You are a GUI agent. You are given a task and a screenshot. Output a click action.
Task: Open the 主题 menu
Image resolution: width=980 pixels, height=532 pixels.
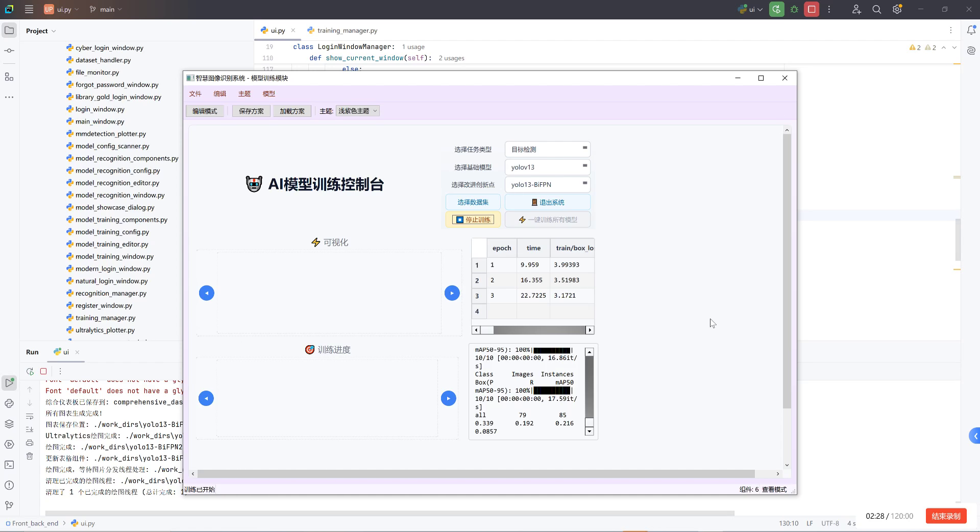coord(244,94)
